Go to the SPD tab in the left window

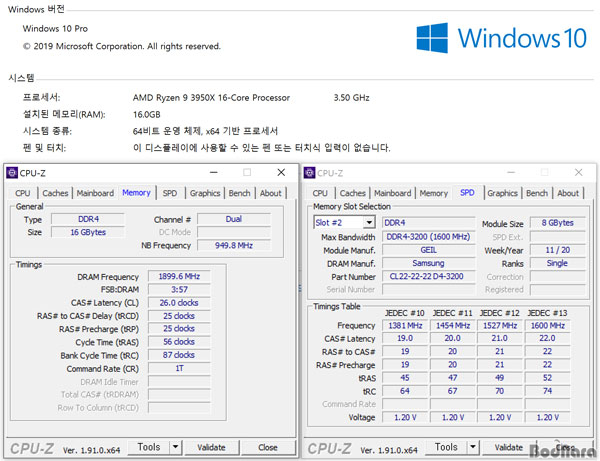(170, 193)
